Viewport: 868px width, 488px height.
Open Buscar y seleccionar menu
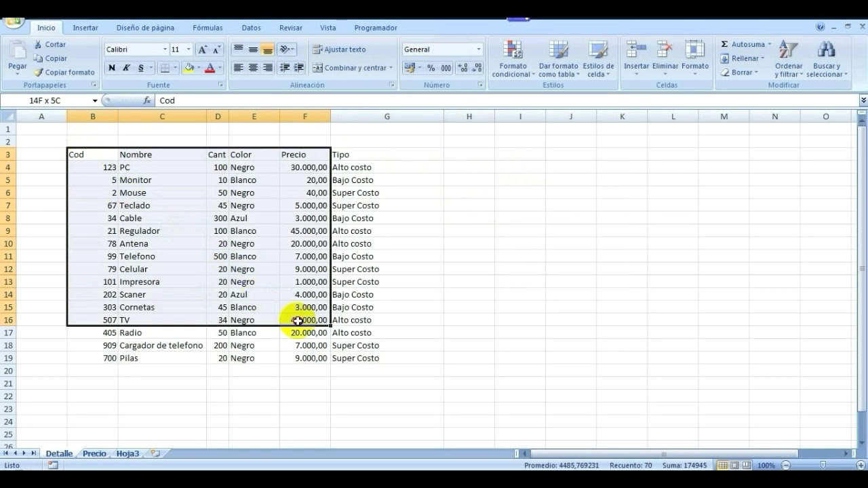coord(827,59)
